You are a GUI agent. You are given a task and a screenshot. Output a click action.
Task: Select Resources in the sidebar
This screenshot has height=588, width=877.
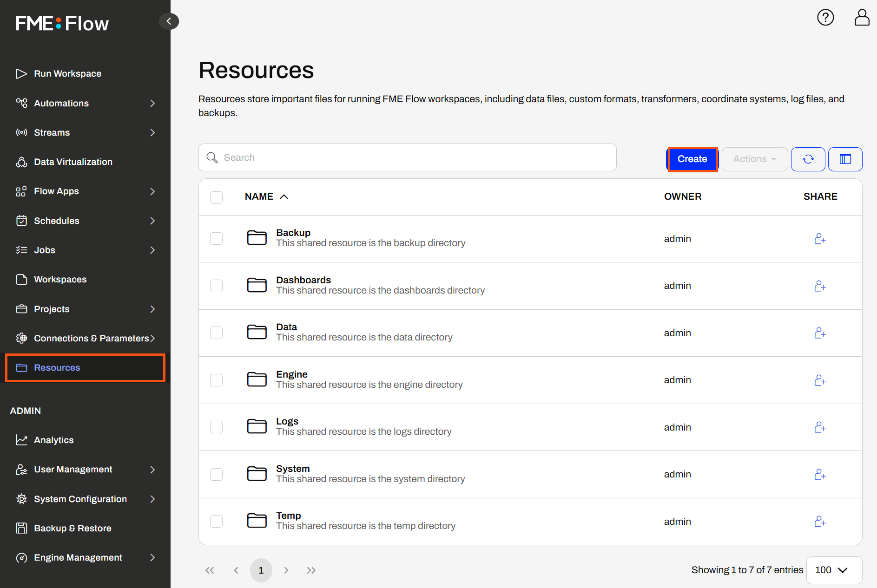pyautogui.click(x=57, y=367)
